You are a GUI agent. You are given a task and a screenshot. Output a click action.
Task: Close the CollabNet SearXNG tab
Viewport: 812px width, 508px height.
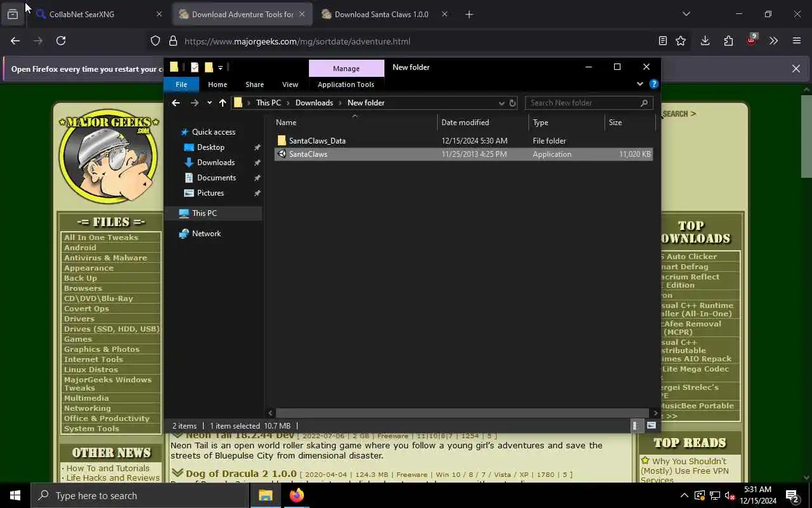point(159,14)
